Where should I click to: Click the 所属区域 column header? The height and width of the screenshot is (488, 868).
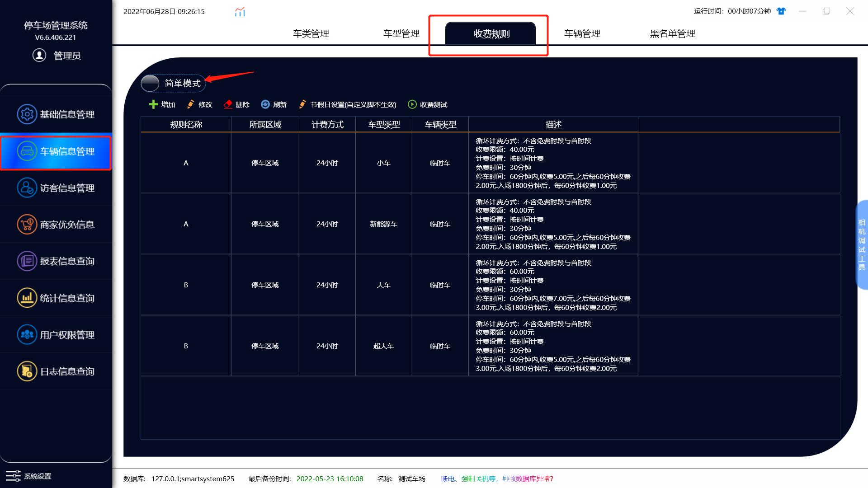coord(265,124)
